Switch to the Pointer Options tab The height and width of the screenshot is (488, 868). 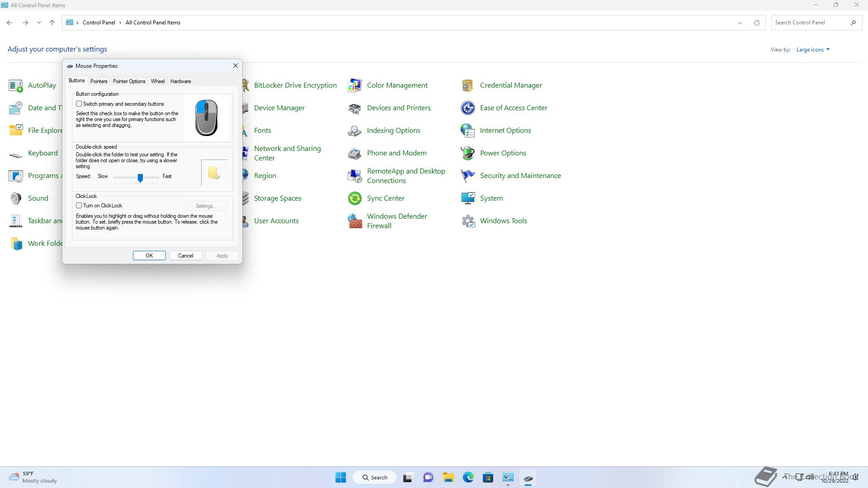(x=129, y=81)
